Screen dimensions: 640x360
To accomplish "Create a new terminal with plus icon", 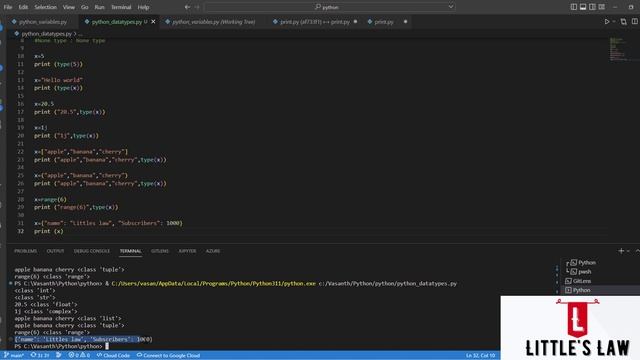I will coord(621,251).
